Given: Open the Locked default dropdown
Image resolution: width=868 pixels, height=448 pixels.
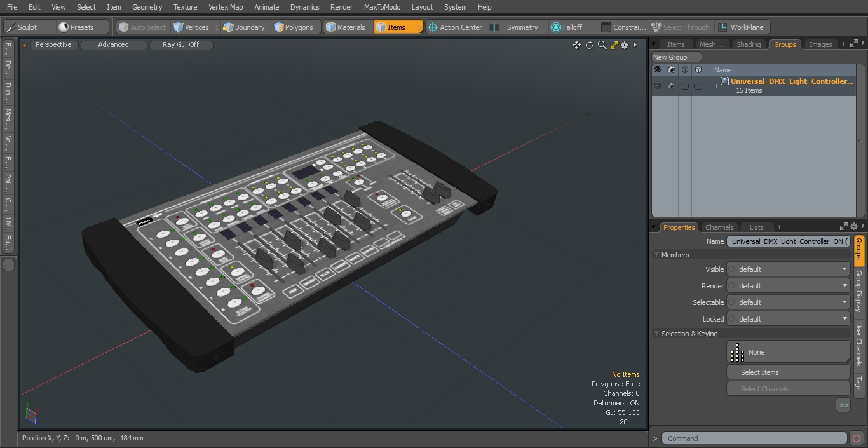Looking at the screenshot, I should (x=793, y=319).
